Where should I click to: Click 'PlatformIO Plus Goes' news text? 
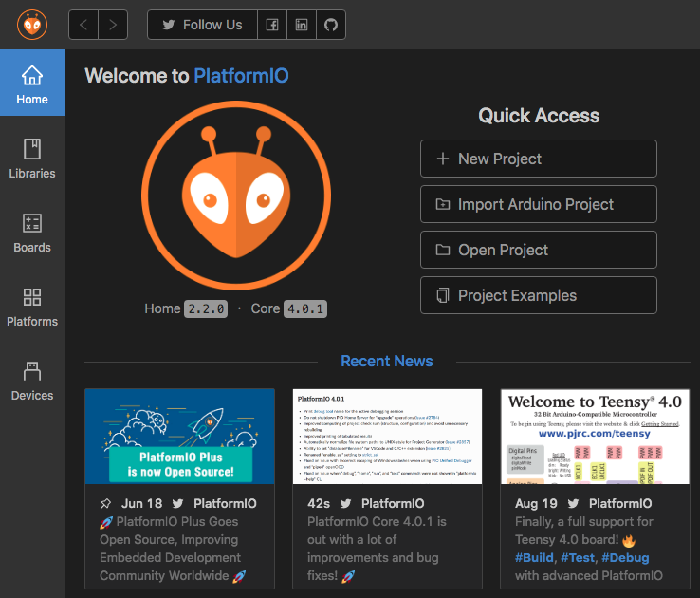coord(176,522)
